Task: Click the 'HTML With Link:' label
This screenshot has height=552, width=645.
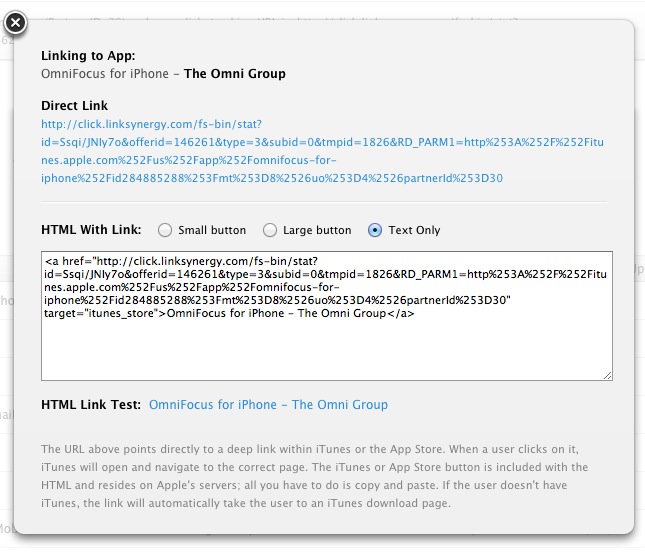Action: [91, 230]
